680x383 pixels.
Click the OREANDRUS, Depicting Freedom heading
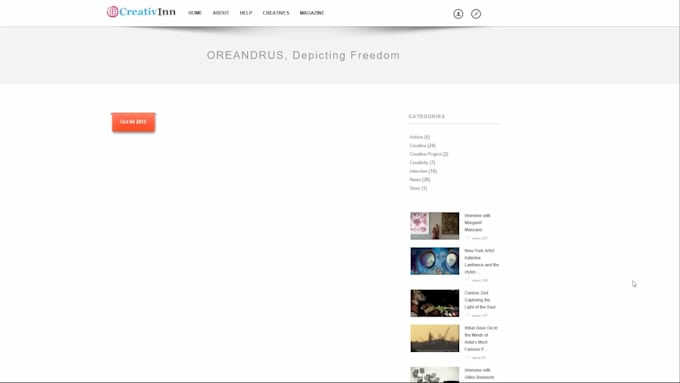point(303,56)
